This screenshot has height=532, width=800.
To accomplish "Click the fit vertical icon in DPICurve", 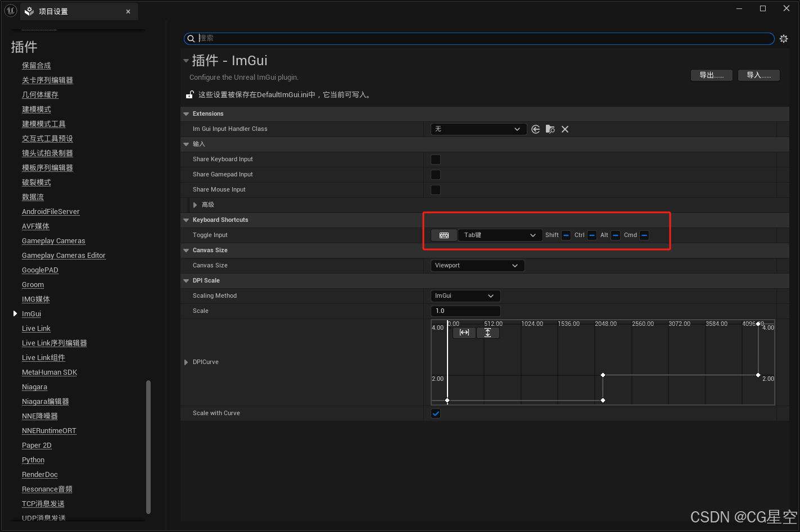I will [x=487, y=333].
